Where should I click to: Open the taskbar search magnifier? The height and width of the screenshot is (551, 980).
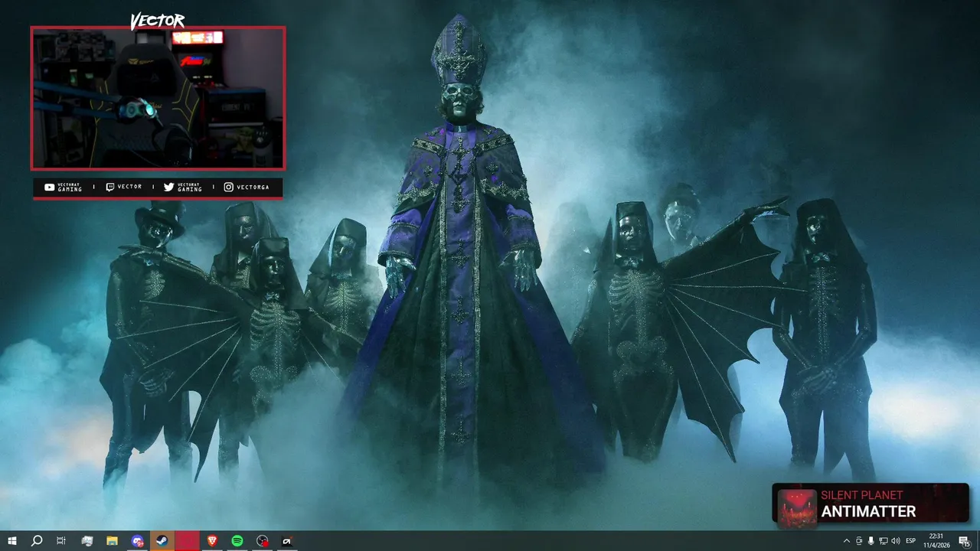[x=36, y=541]
